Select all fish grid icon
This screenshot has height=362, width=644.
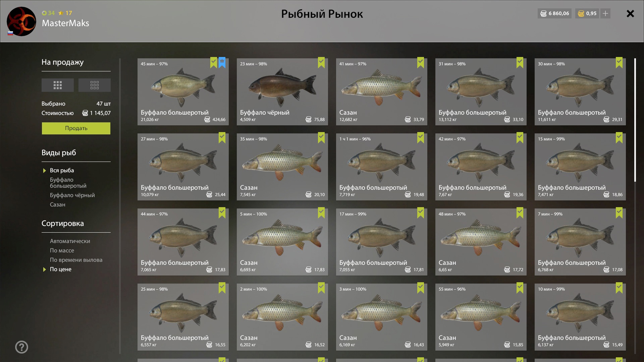58,85
